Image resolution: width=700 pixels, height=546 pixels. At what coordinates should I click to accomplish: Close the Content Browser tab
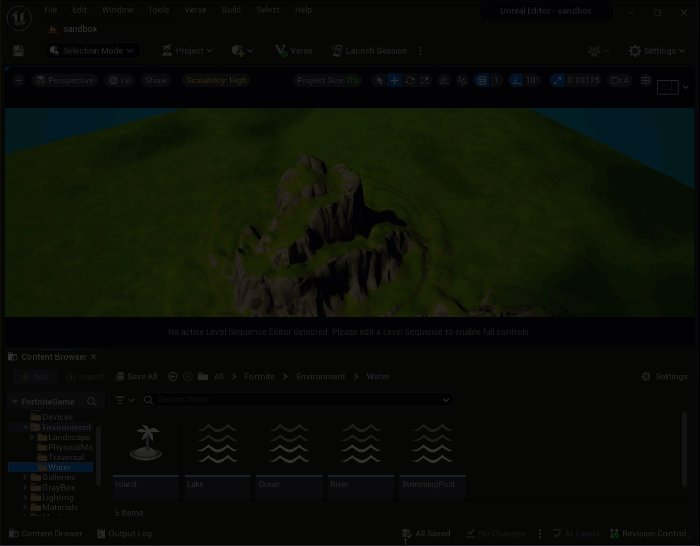pyautogui.click(x=93, y=357)
